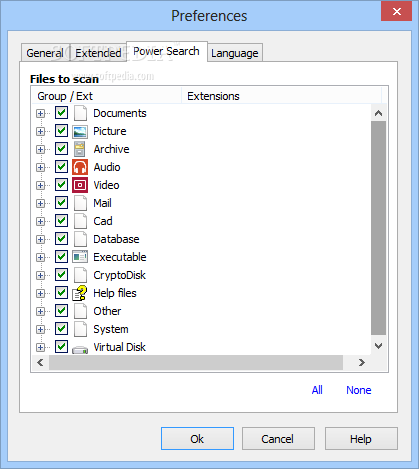Viewport: 419px width, 469px height.
Task: Click the Archive group cabinet icon
Action: click(x=80, y=149)
